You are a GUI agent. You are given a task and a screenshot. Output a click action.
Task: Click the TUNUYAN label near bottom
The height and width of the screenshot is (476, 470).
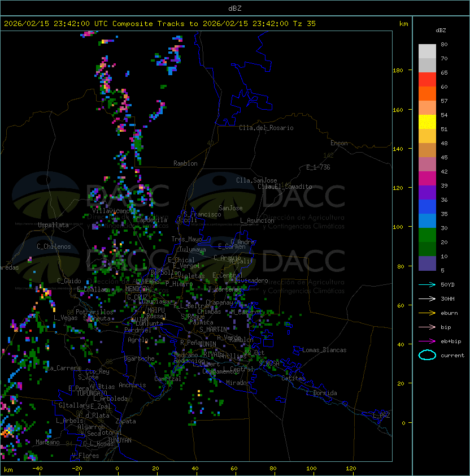point(119,440)
